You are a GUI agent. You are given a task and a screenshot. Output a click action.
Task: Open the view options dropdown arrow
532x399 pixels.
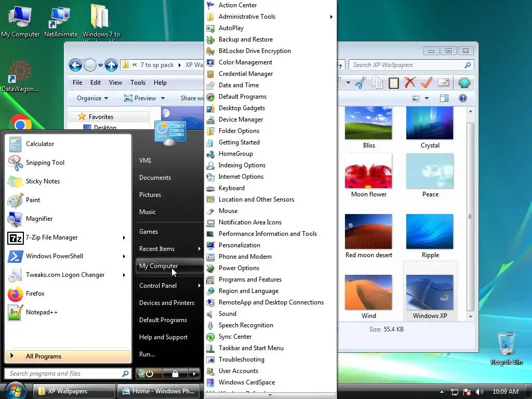(427, 98)
